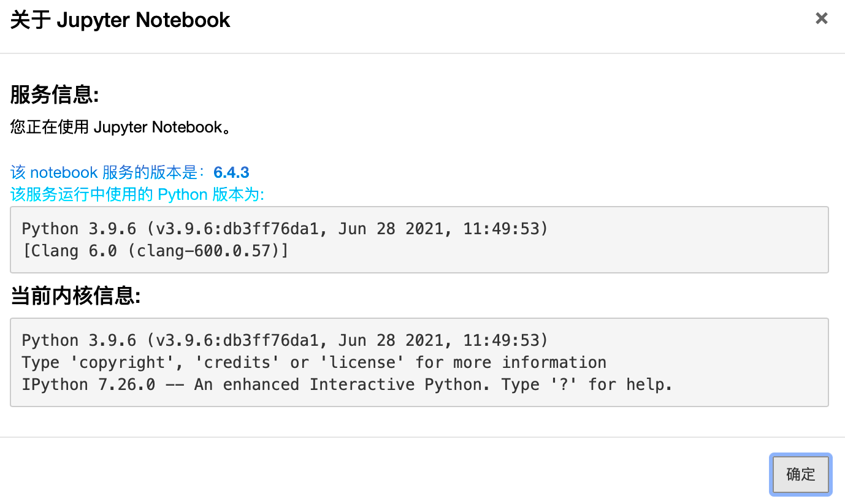
Task: Click the 'for help.' text in kernel info
Action: click(x=630, y=385)
